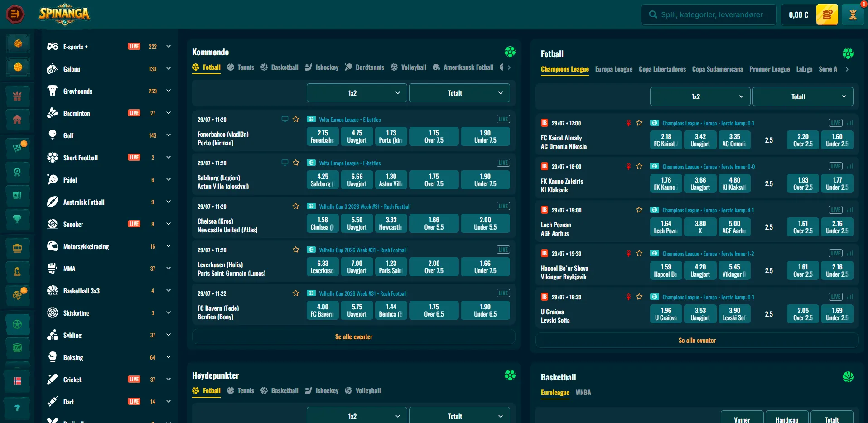This screenshot has height=423, width=868.
Task: Bet 2.75 on Fenerbahce to win
Action: (x=323, y=136)
